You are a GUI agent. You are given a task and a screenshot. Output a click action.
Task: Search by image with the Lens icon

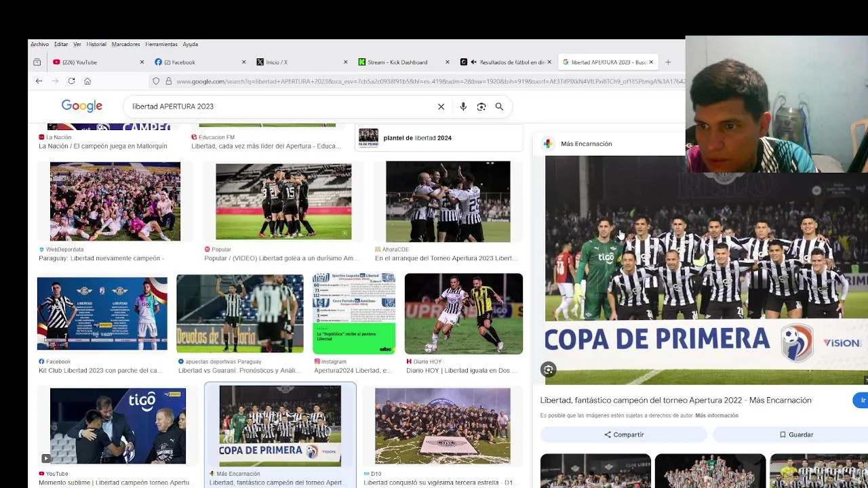(481, 106)
